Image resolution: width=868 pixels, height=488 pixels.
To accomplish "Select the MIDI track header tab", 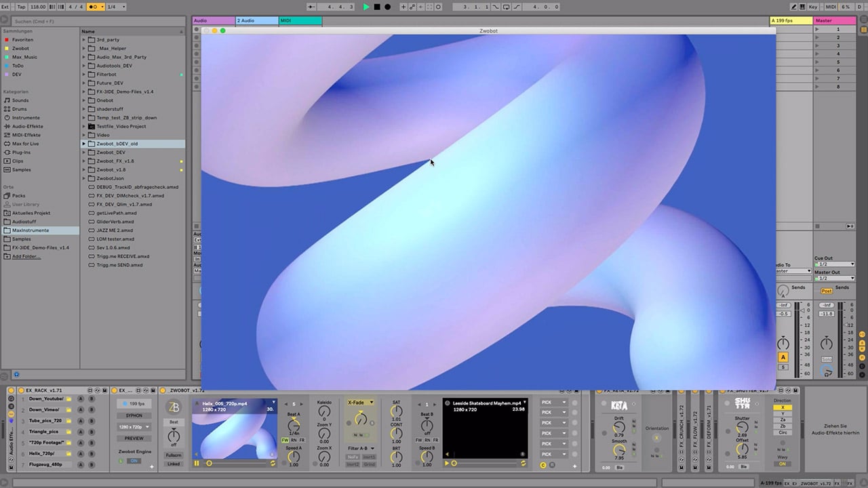I will click(300, 21).
